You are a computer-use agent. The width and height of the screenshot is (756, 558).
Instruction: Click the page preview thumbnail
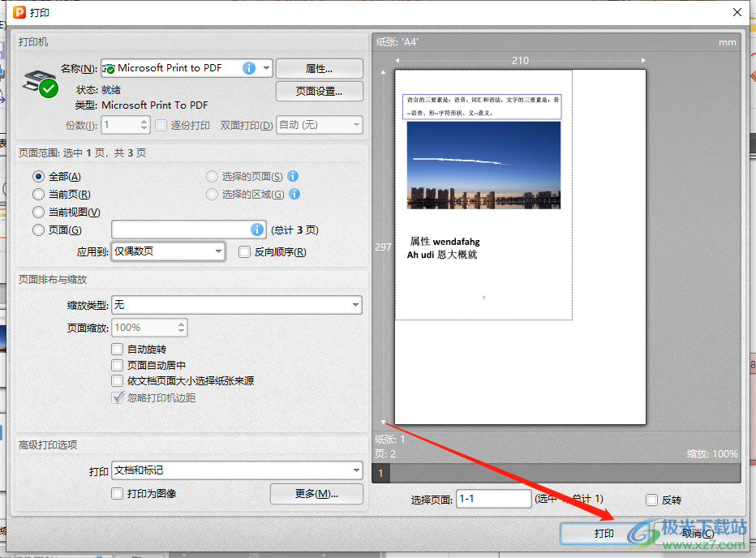click(x=520, y=247)
